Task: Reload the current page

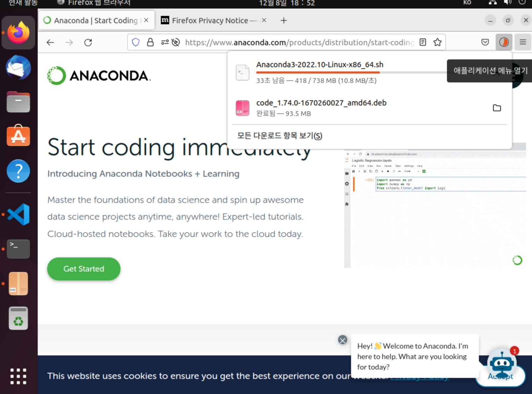Action: coord(88,43)
